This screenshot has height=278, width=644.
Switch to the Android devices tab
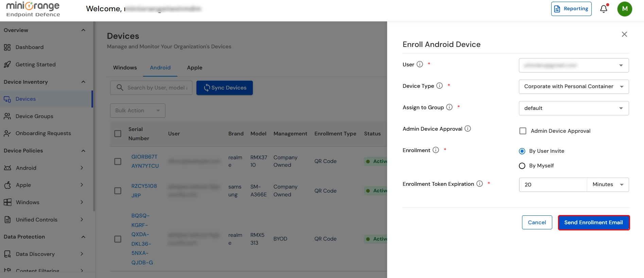(160, 68)
